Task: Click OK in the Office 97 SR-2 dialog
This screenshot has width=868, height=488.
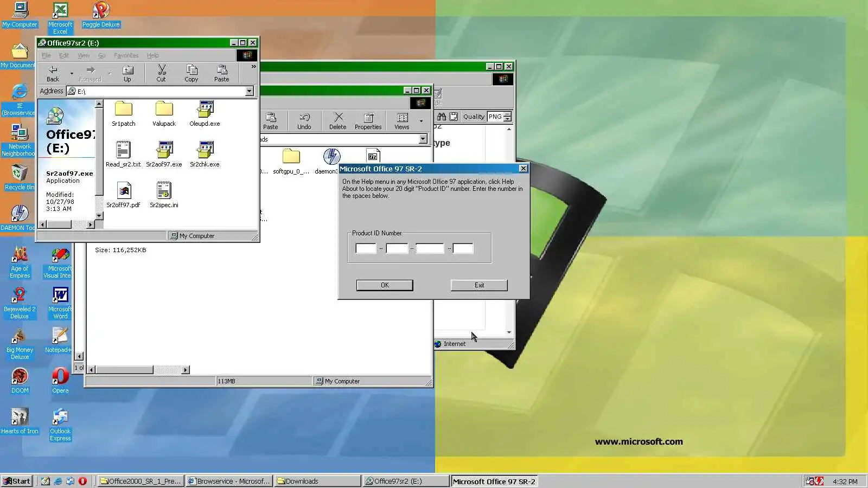Action: pos(385,285)
